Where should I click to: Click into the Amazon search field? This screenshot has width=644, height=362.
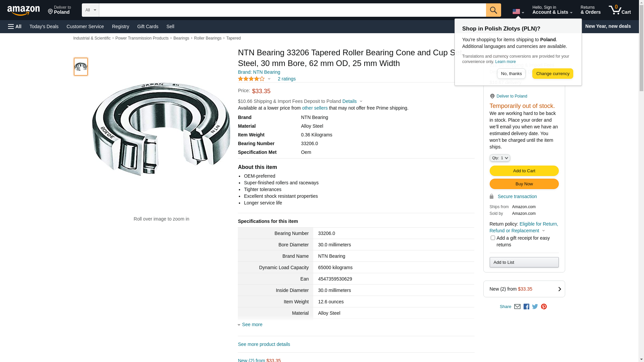pyautogui.click(x=292, y=10)
